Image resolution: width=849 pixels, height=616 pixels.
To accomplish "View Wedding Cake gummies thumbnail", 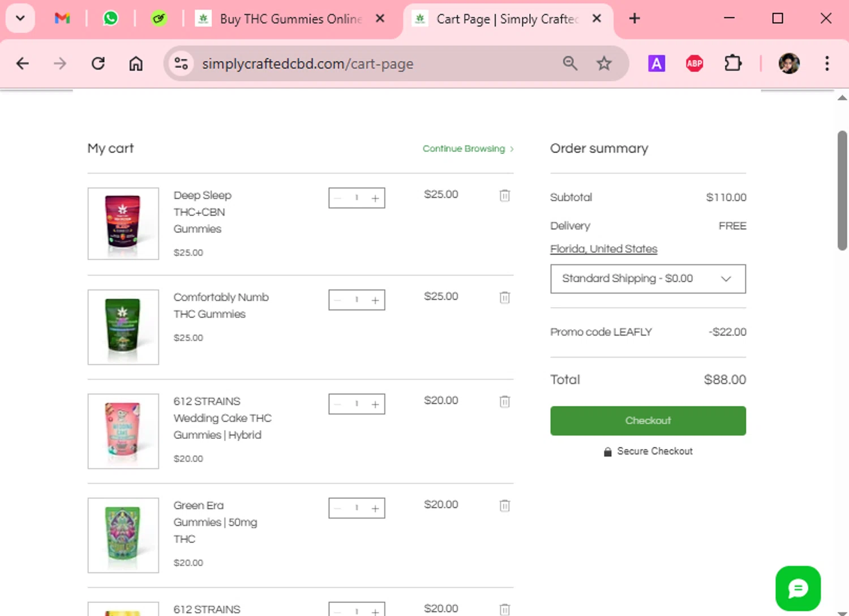I will pos(123,431).
